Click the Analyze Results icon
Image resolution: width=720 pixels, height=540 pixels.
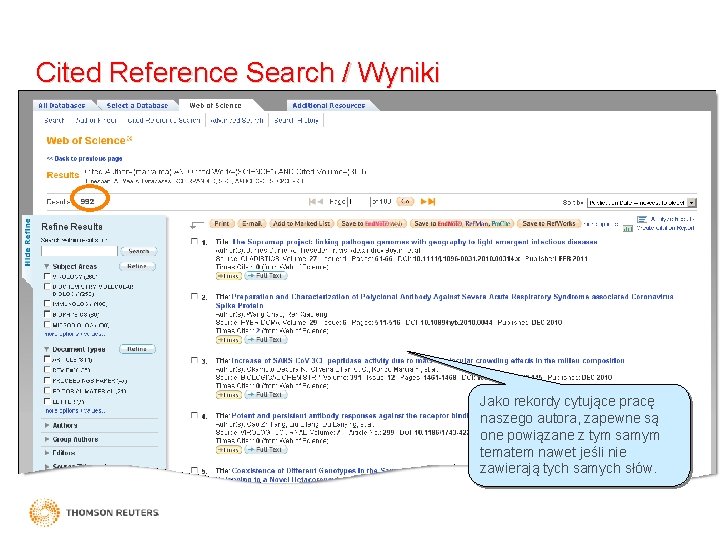[x=641, y=219]
